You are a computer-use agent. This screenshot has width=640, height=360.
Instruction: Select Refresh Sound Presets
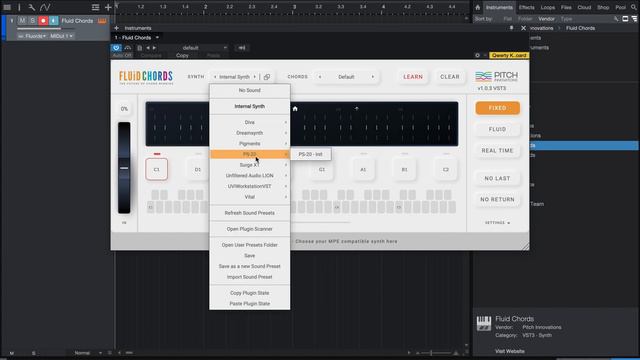click(250, 213)
